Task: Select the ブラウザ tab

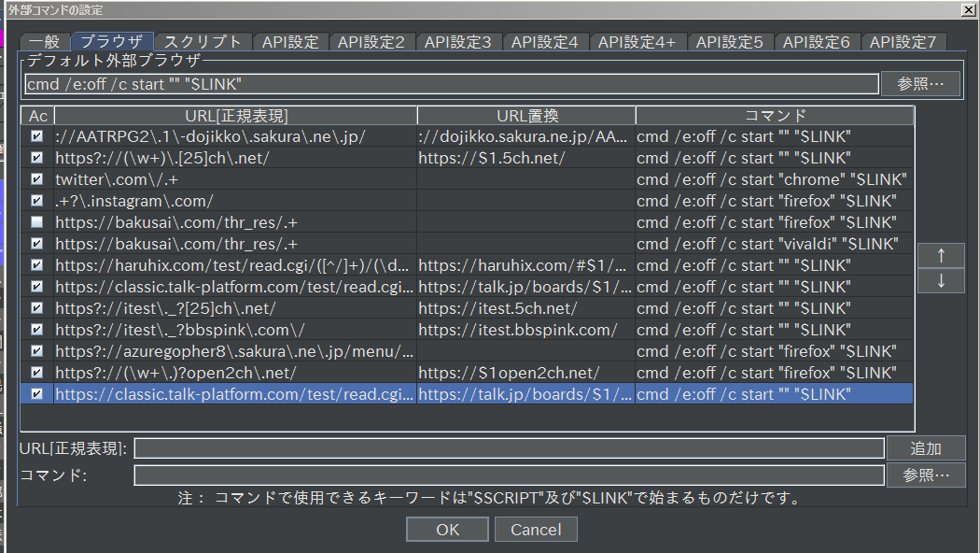Action: coord(112,41)
